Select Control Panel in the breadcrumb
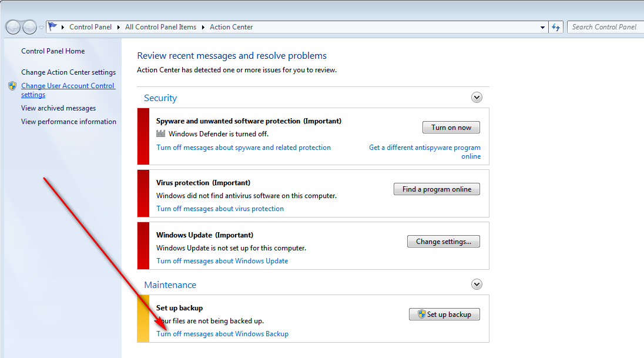644x358 pixels. tap(90, 27)
